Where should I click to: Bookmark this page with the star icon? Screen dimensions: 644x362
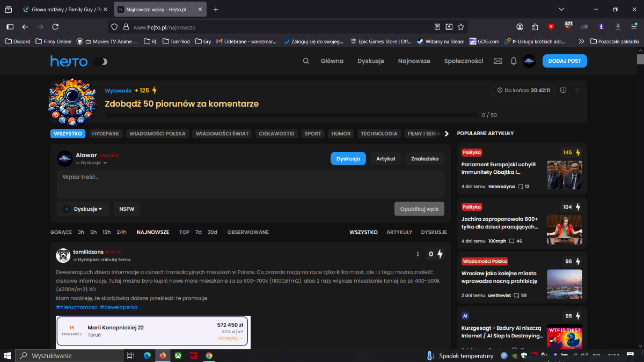coord(461,27)
